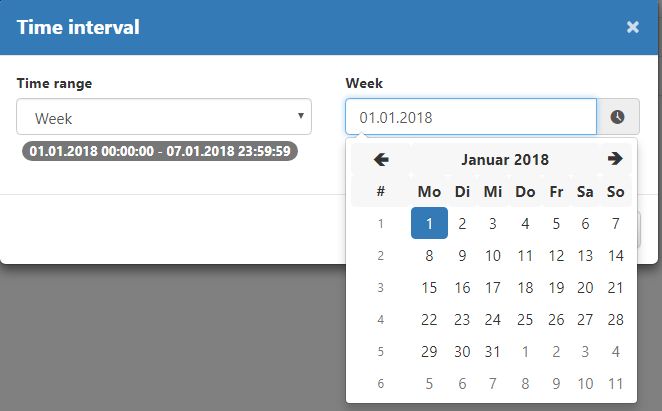Viewport: 662px width, 411px height.
Task: Choose January 17 in the calendar
Action: tap(493, 288)
